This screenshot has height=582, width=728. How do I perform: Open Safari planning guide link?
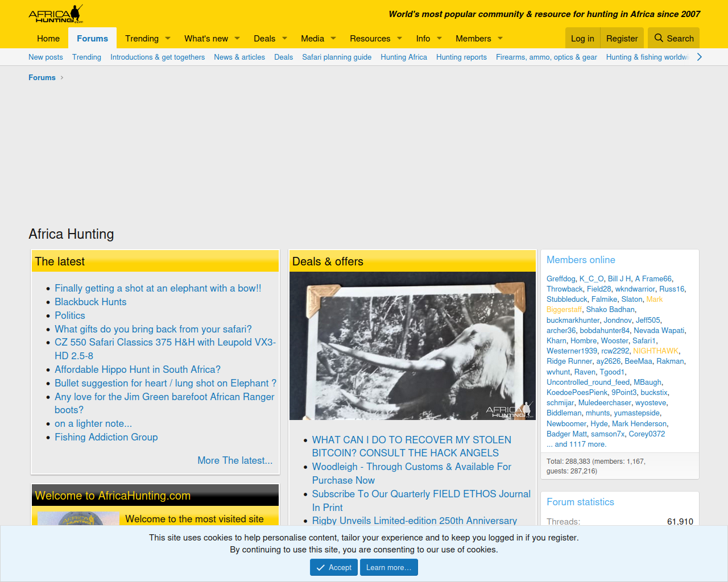[x=337, y=57]
